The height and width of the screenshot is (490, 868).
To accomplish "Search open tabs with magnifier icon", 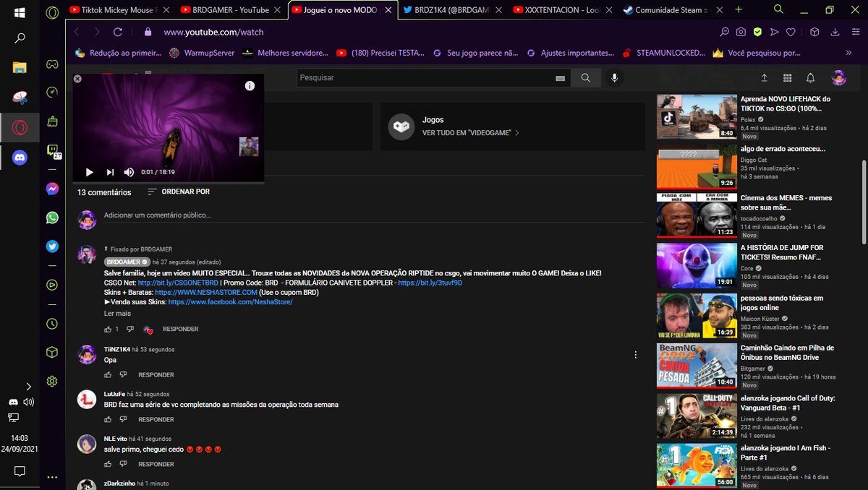I will coord(778,9).
